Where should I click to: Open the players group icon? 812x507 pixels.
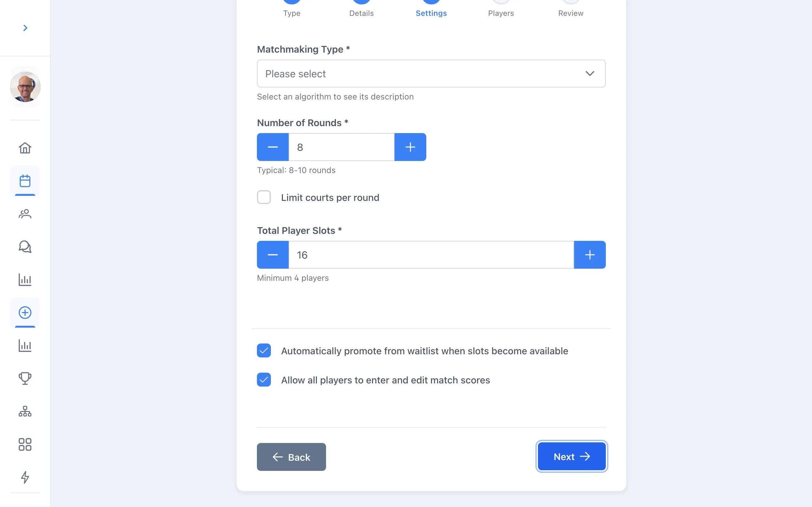[25, 214]
